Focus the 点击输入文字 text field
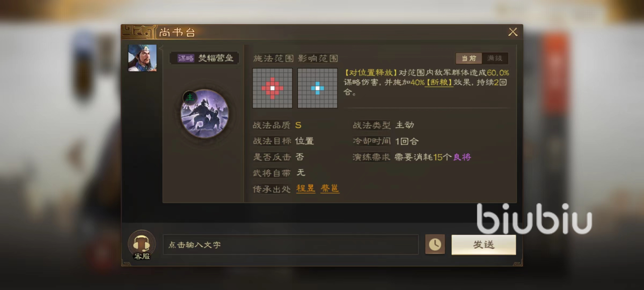Screen dimensions: 644x290 [290, 245]
